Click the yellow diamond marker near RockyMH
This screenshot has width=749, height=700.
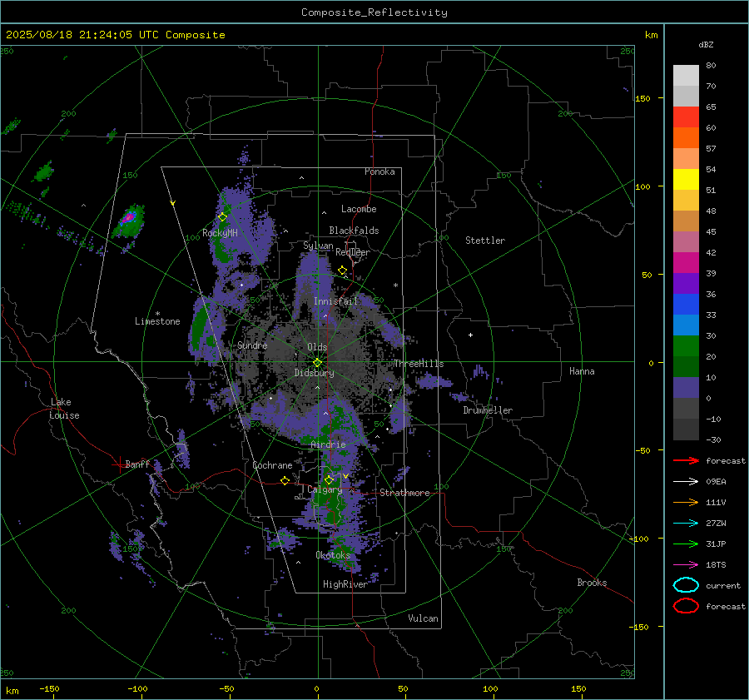coord(222,217)
